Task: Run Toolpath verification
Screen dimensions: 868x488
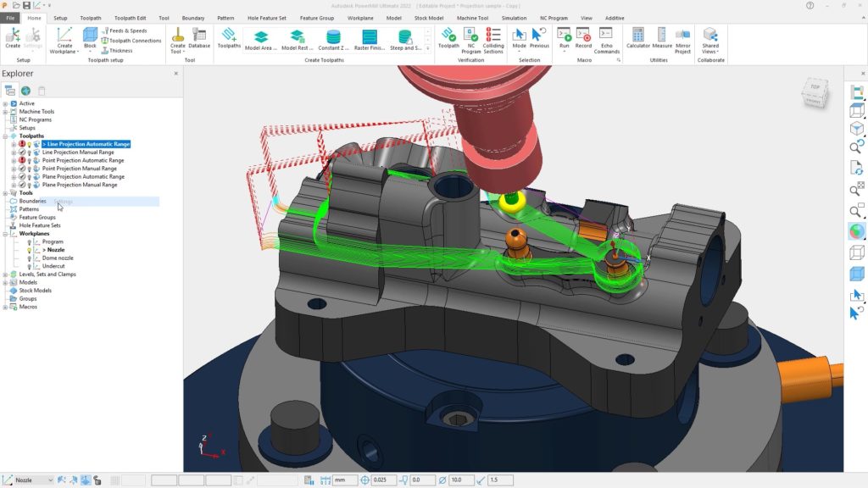Action: 448,37
